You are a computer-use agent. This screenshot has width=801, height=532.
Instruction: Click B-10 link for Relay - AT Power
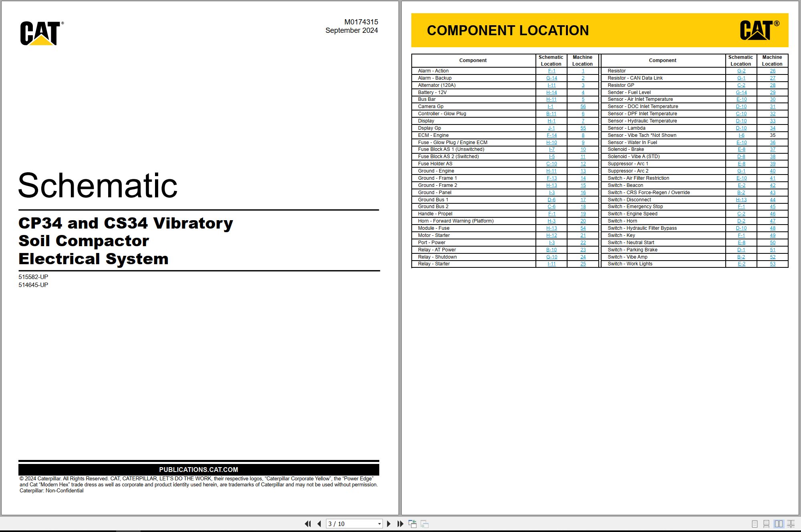point(551,250)
